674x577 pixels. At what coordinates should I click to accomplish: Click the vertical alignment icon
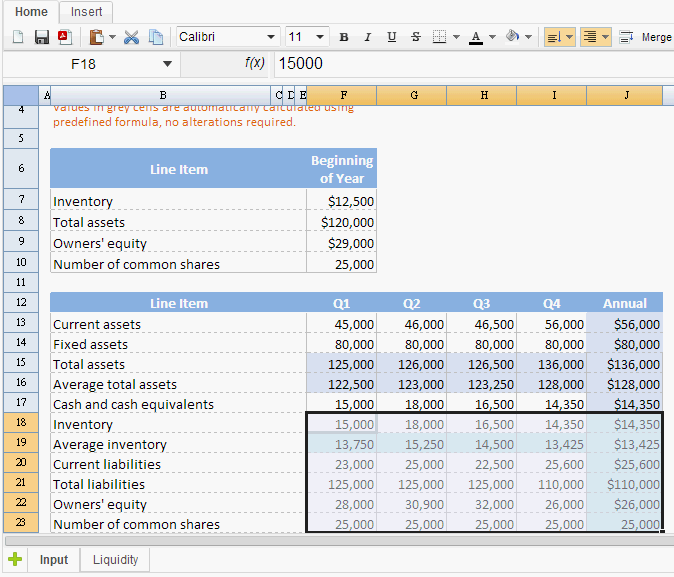(x=555, y=37)
